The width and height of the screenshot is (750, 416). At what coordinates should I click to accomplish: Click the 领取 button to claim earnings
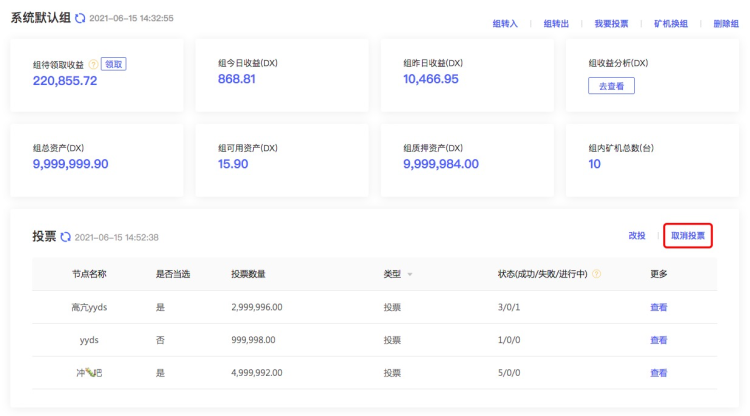[x=114, y=64]
